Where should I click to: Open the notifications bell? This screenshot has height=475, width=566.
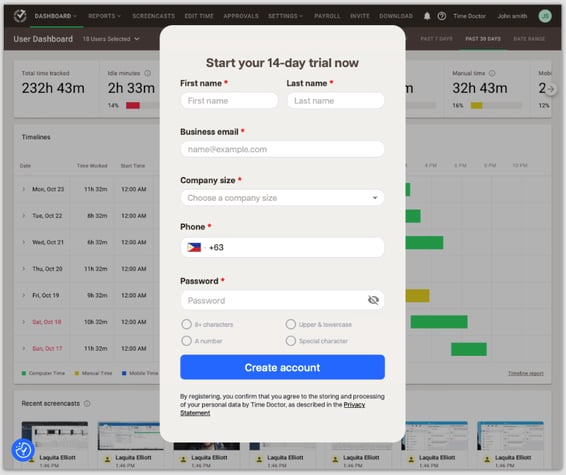click(x=427, y=16)
